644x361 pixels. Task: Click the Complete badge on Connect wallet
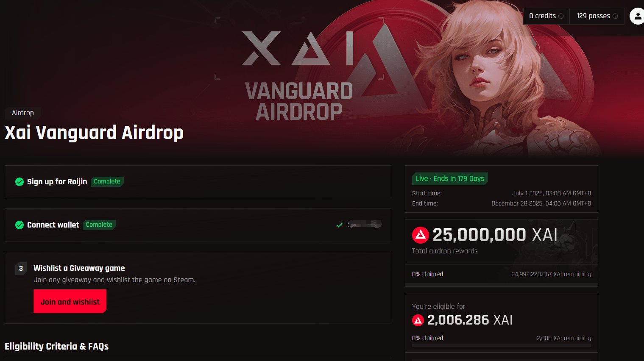(99, 225)
